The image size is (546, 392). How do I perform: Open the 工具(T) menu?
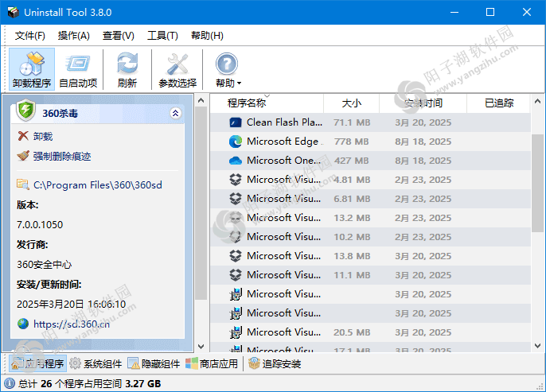point(162,36)
